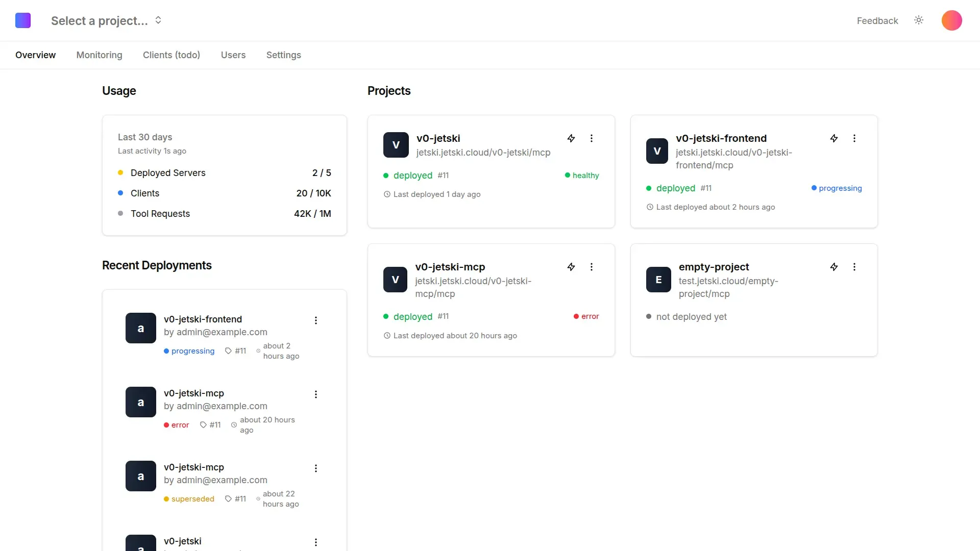The height and width of the screenshot is (551, 980).
Task: Open three-dot menu on v0-jetski-mcp project card
Action: click(x=592, y=267)
